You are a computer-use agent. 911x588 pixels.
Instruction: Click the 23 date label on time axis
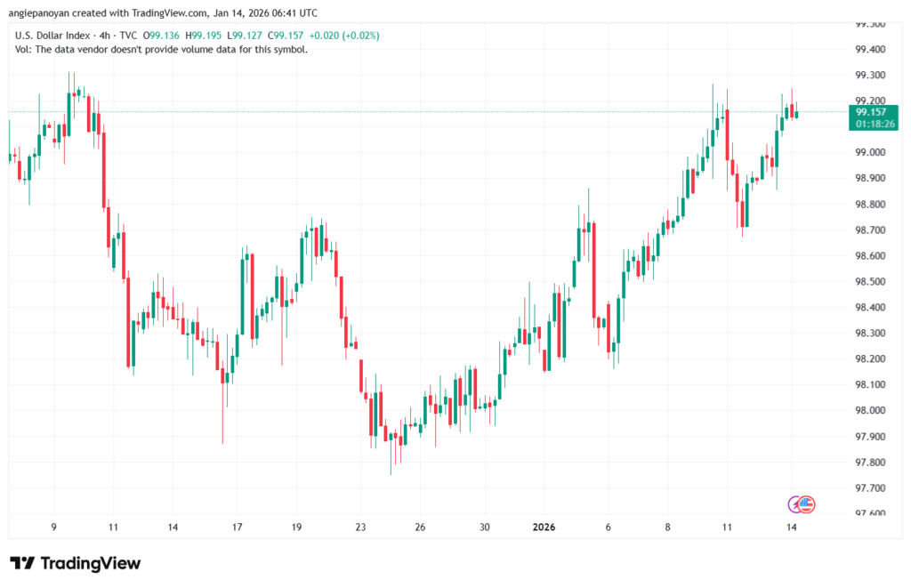point(360,527)
